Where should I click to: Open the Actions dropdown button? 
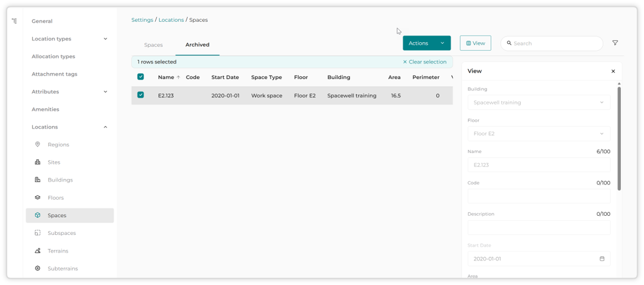427,43
